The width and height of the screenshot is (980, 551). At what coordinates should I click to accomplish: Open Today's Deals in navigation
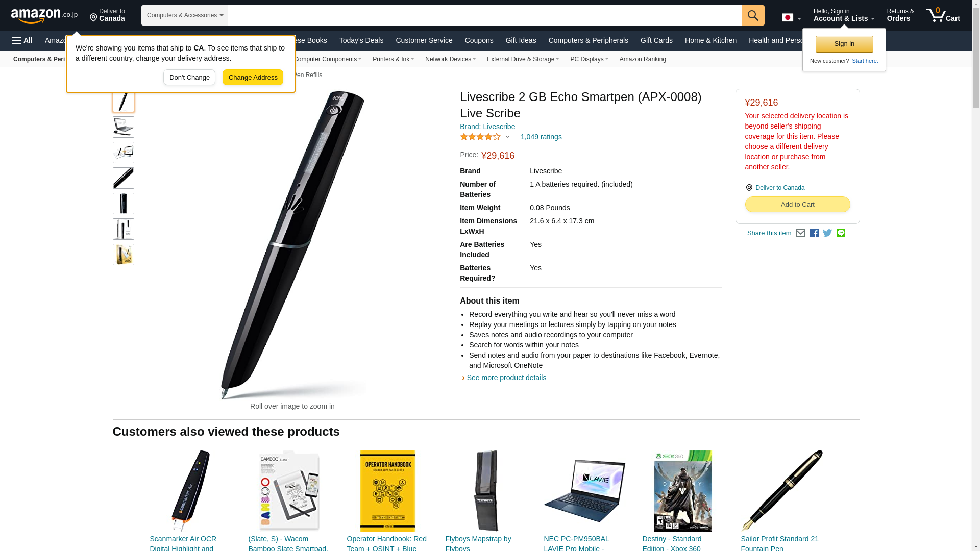tap(361, 40)
